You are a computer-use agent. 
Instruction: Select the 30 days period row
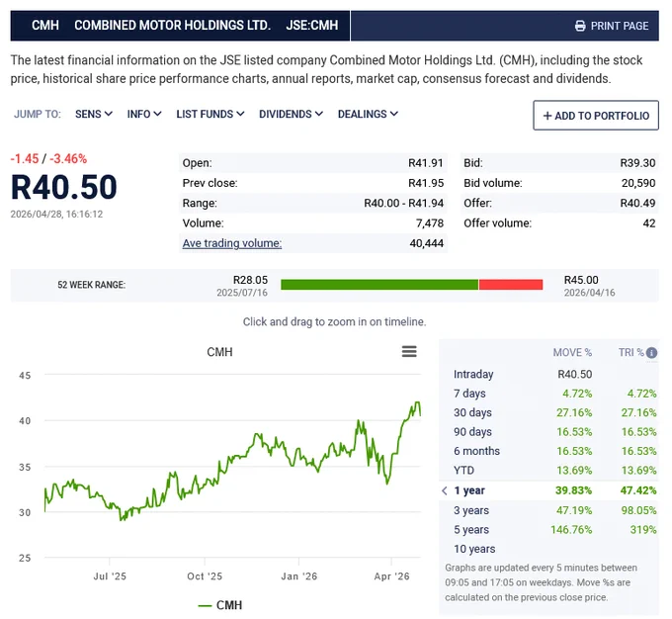[x=549, y=412]
